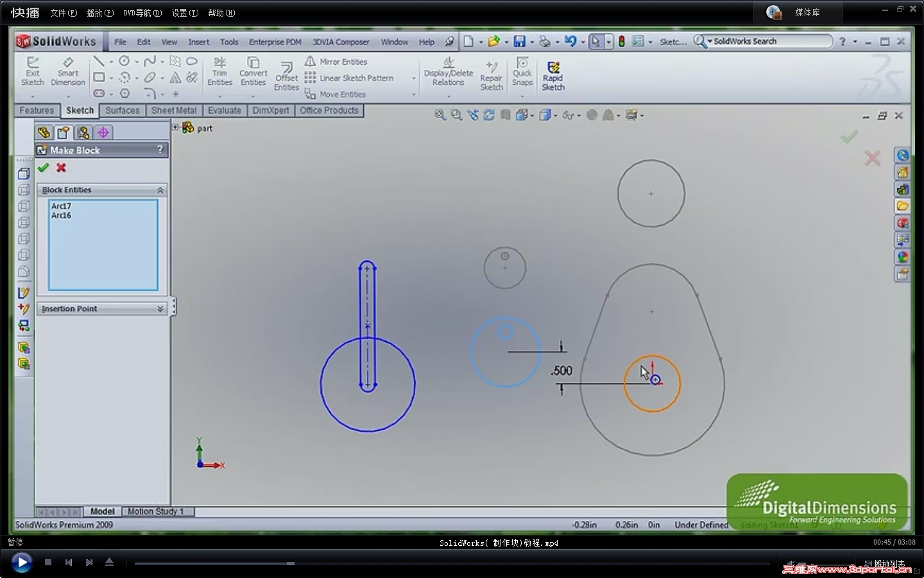Open the ConfigurationManager tab
924x578 pixels.
[x=83, y=132]
